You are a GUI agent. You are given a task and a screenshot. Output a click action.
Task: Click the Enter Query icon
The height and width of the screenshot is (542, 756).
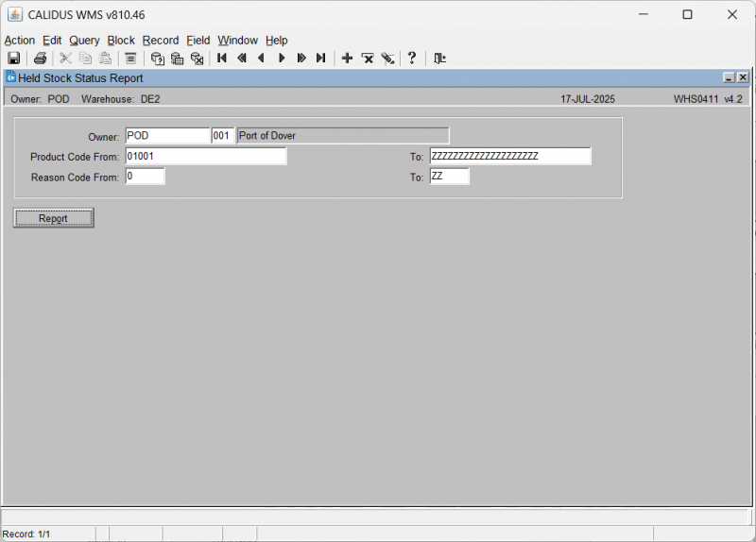tap(157, 59)
